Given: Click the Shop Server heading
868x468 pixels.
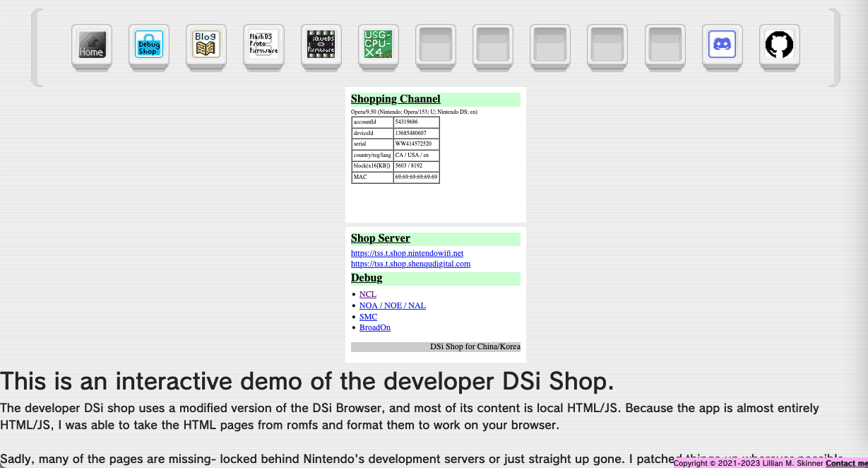Looking at the screenshot, I should [380, 238].
